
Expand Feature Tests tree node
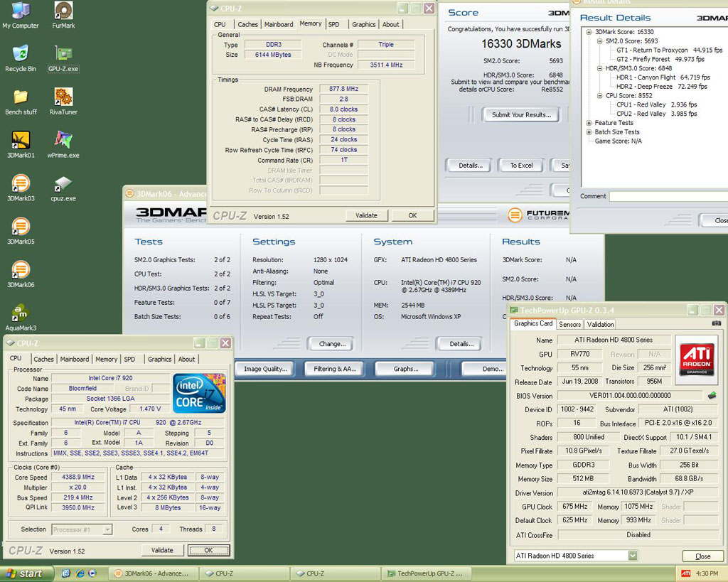[589, 123]
